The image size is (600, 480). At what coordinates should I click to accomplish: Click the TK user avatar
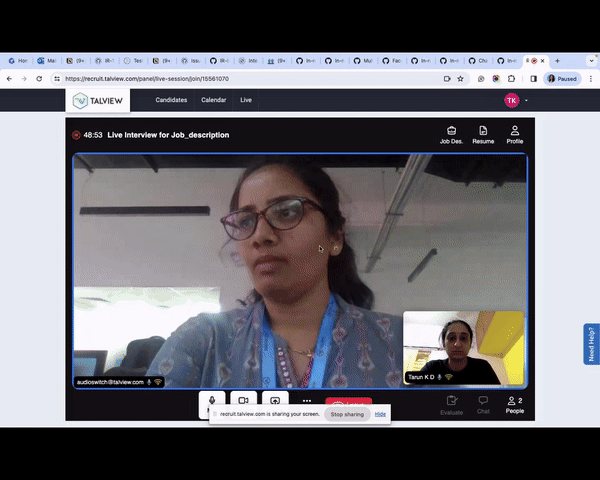[x=512, y=100]
